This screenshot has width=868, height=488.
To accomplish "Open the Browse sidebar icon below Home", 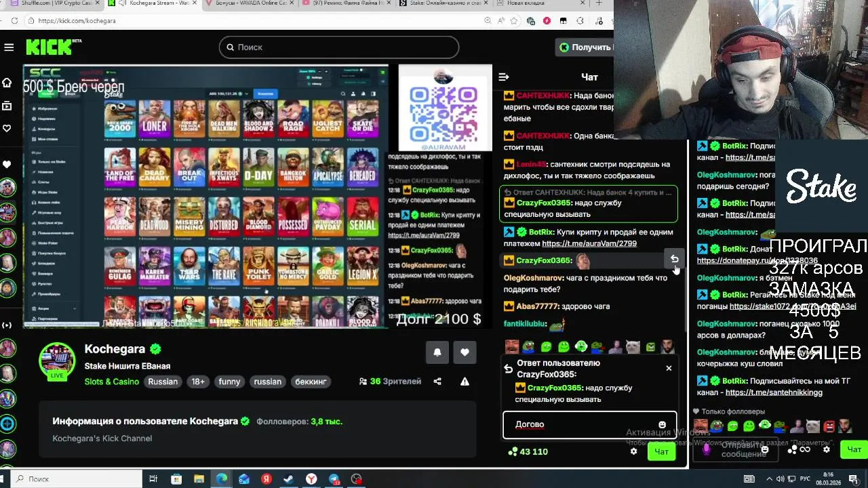I will click(7, 106).
